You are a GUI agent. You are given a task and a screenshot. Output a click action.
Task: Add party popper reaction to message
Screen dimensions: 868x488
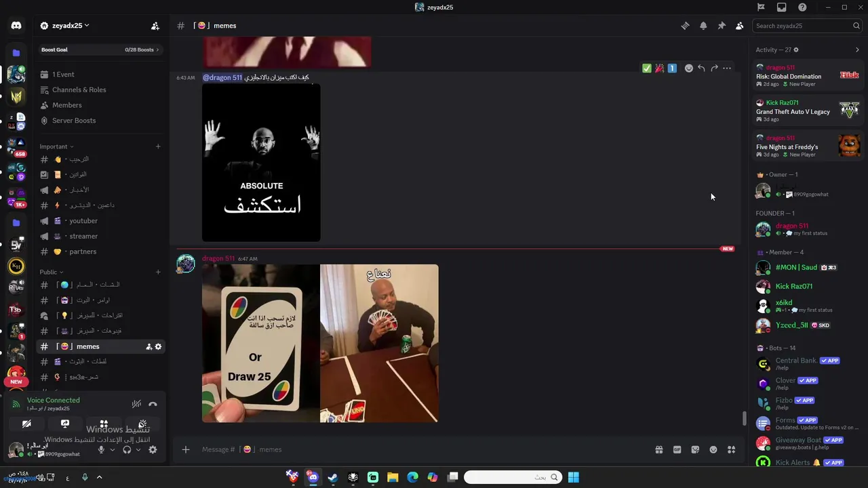click(x=659, y=68)
